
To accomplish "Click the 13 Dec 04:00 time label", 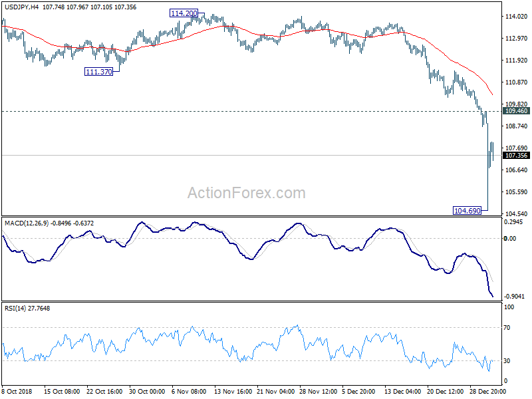I will pos(403,391).
